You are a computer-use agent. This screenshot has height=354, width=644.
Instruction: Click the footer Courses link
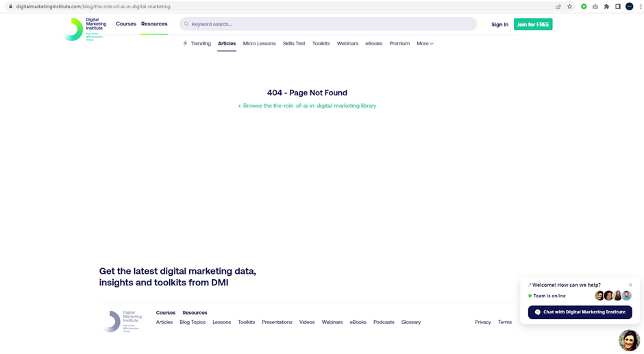[x=166, y=313]
